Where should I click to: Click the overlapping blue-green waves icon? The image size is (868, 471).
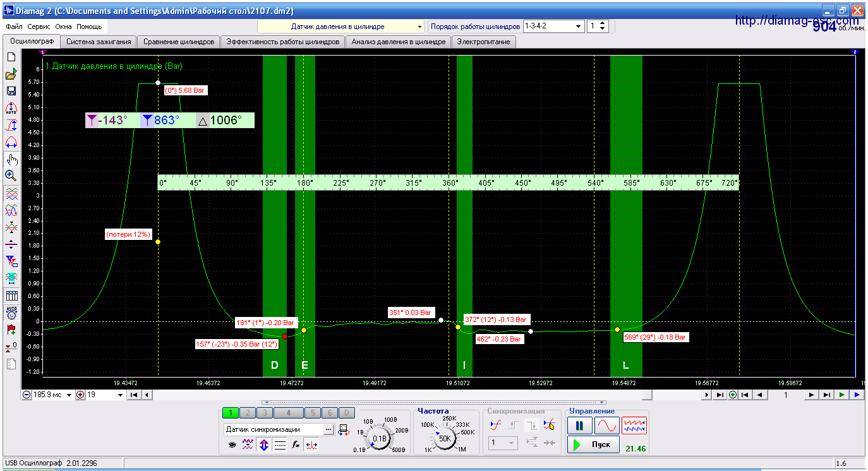(11, 211)
